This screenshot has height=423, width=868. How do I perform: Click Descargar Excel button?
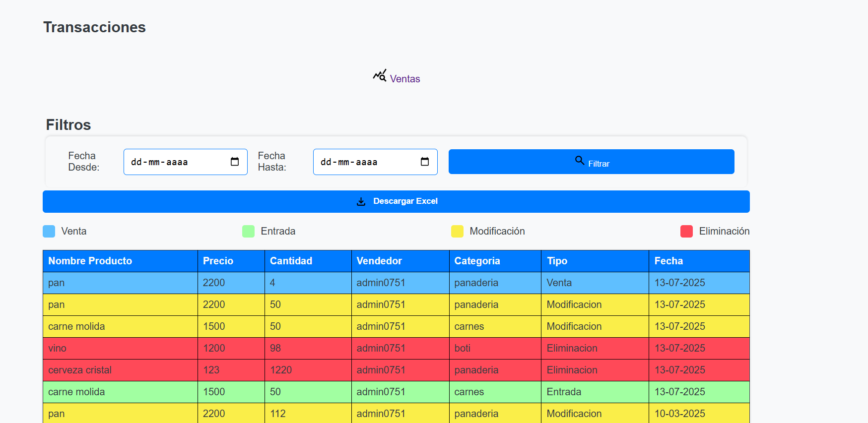coord(396,201)
